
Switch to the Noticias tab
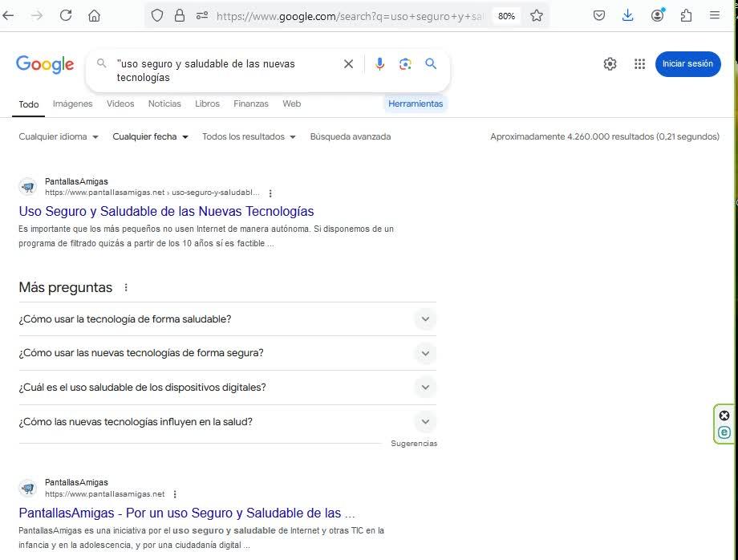(164, 103)
